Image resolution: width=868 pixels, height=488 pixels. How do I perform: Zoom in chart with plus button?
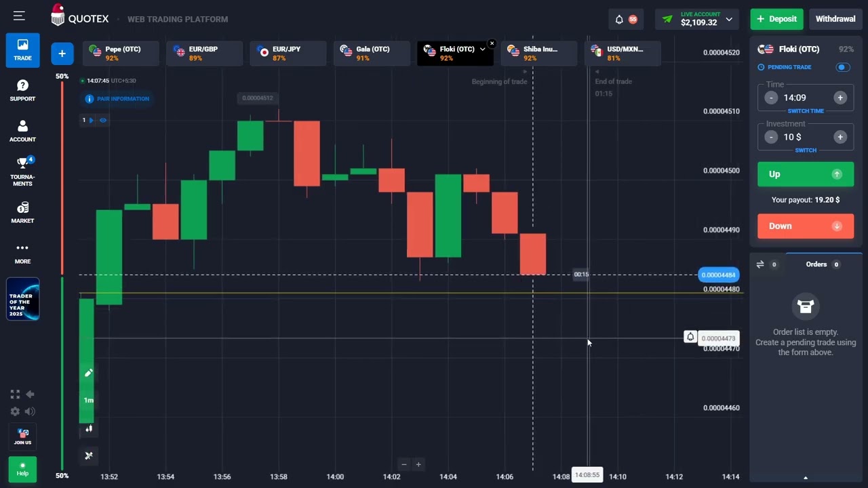[x=418, y=464]
